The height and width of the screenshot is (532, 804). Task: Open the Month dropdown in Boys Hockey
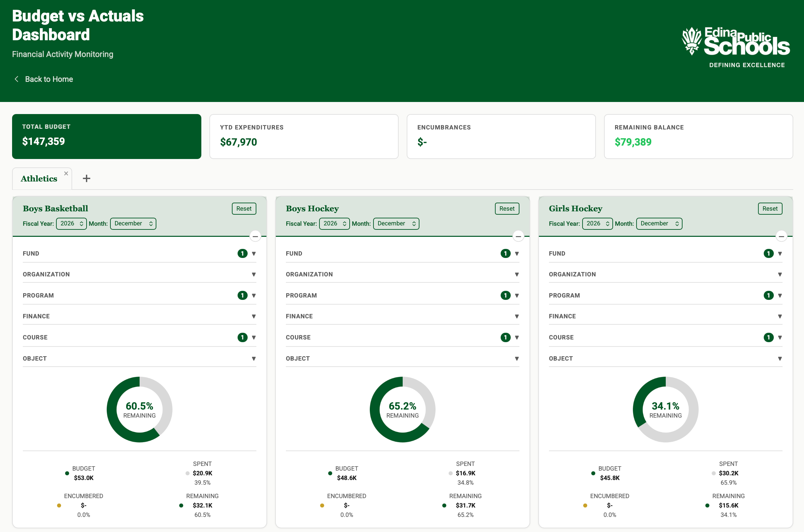tap(396, 223)
